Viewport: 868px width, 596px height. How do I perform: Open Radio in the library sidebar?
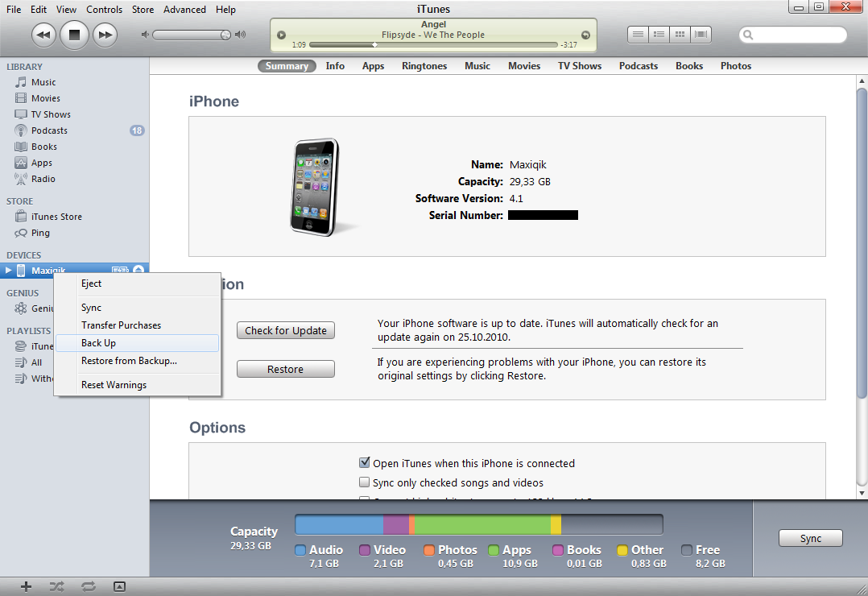tap(43, 178)
